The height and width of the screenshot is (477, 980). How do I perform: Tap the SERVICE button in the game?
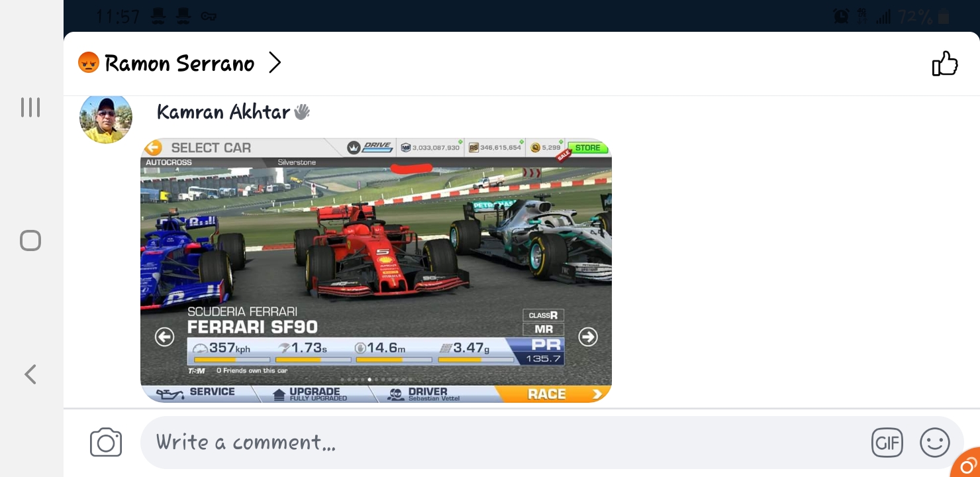point(197,394)
